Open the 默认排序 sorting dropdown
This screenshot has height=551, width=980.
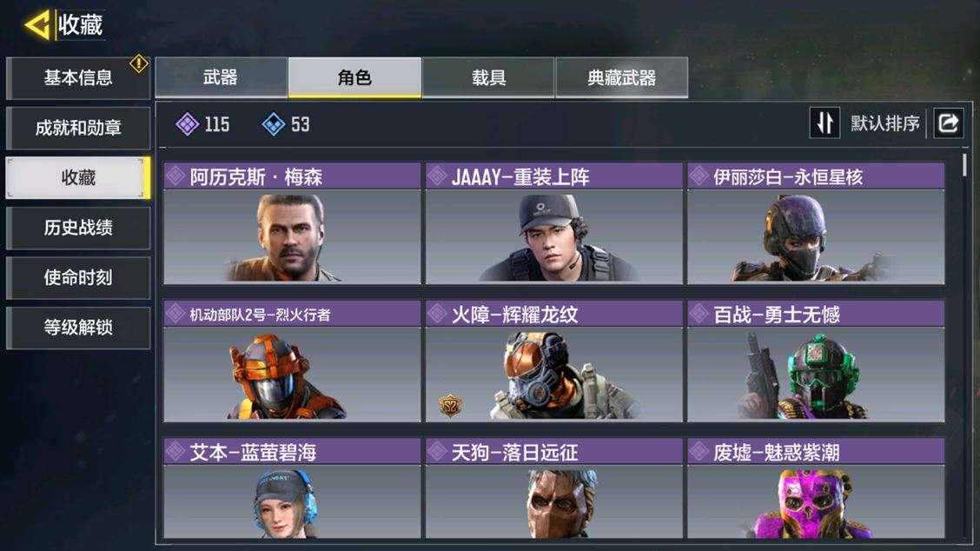point(884,123)
